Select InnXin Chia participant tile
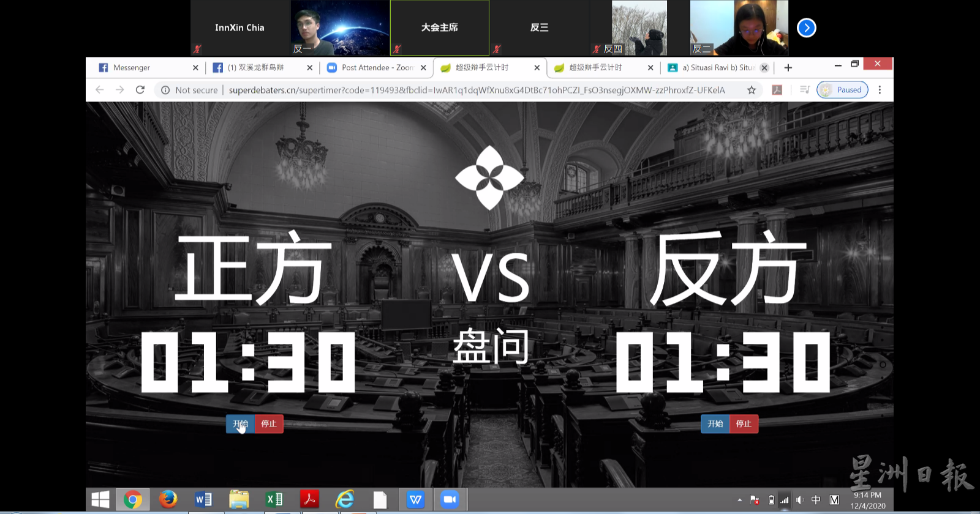The width and height of the screenshot is (980, 514). 240,28
